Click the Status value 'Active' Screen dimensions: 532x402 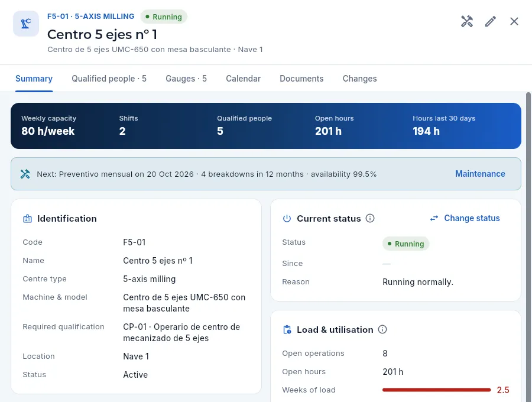click(x=135, y=375)
